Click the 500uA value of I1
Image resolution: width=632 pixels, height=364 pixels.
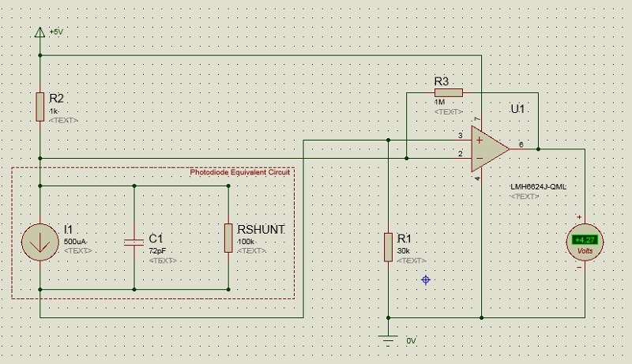point(76,240)
